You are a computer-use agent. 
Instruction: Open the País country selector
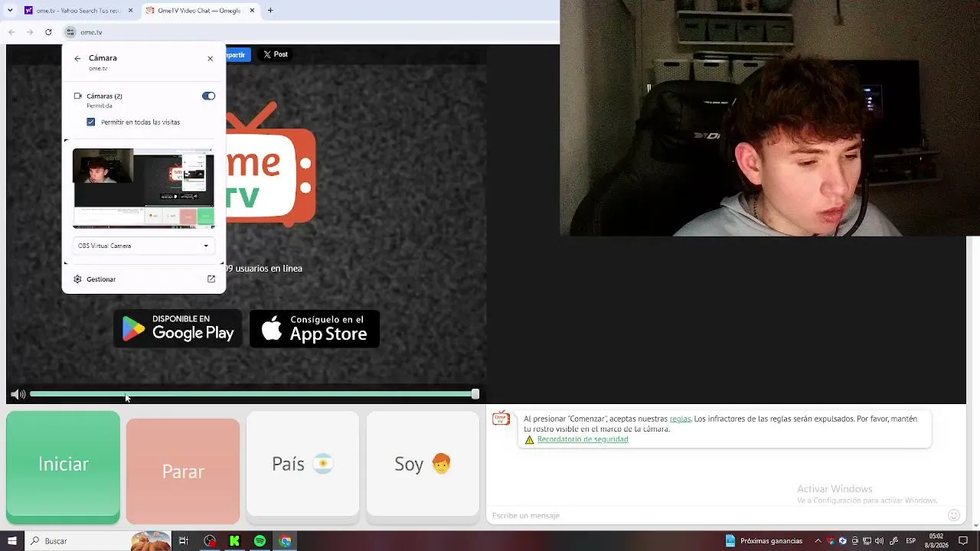pyautogui.click(x=302, y=464)
